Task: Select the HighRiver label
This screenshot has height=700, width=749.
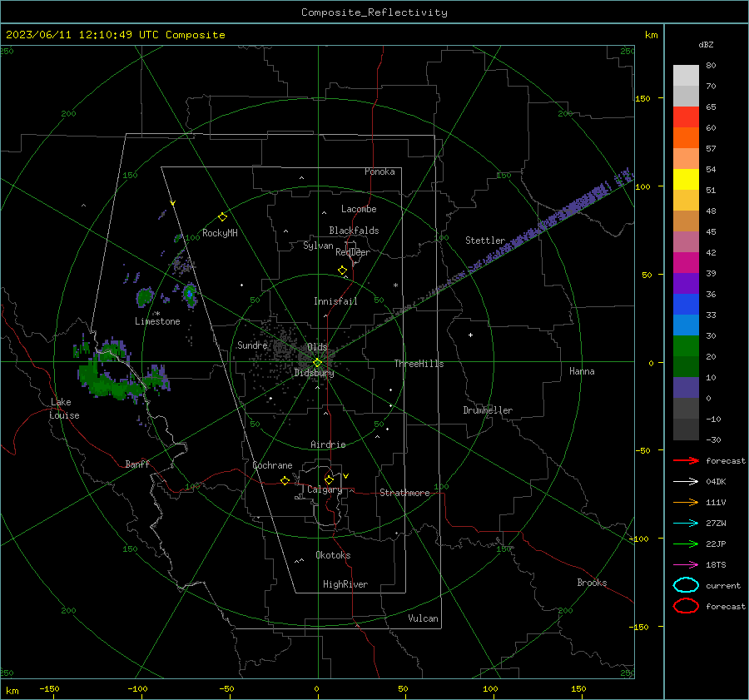Action: point(345,584)
